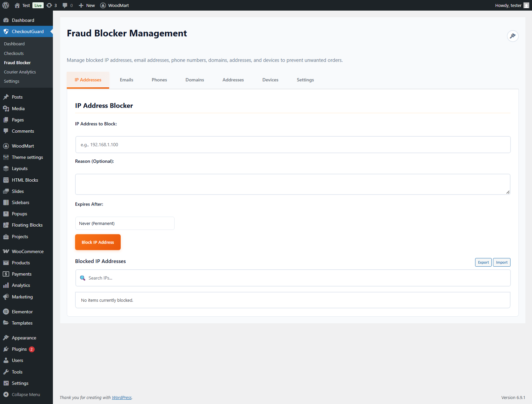Viewport: 532px width, 404px height.
Task: Open Howdy, tester account menu
Action: click(x=512, y=5)
